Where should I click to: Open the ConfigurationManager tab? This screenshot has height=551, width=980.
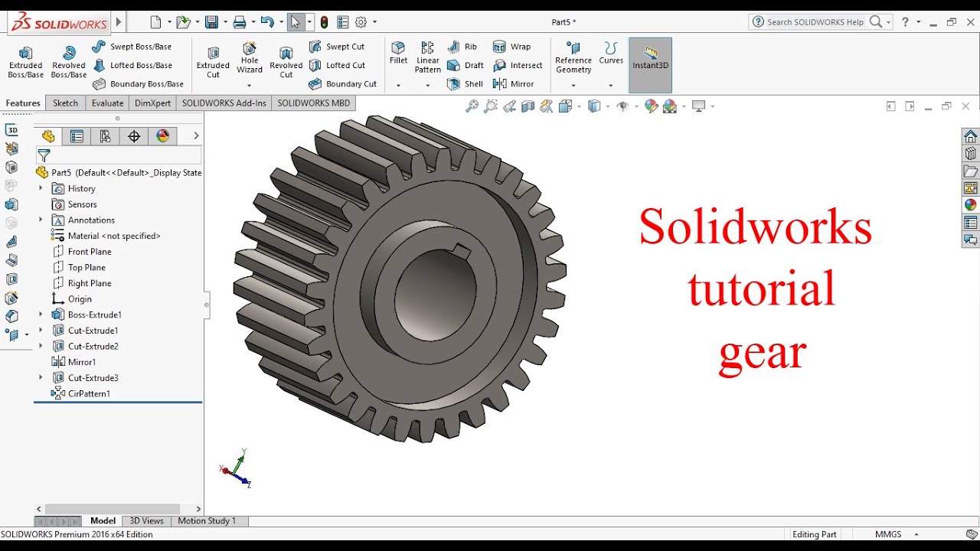105,136
